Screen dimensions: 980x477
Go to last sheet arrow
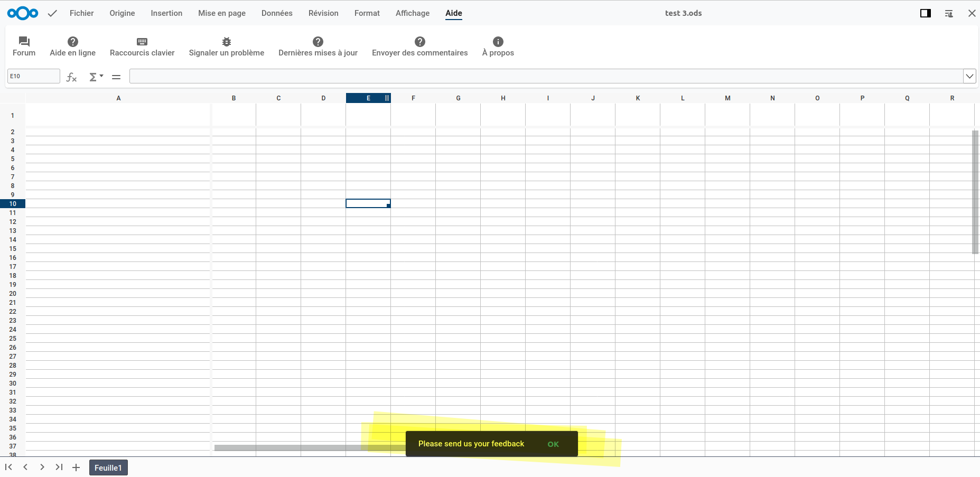(x=59, y=467)
